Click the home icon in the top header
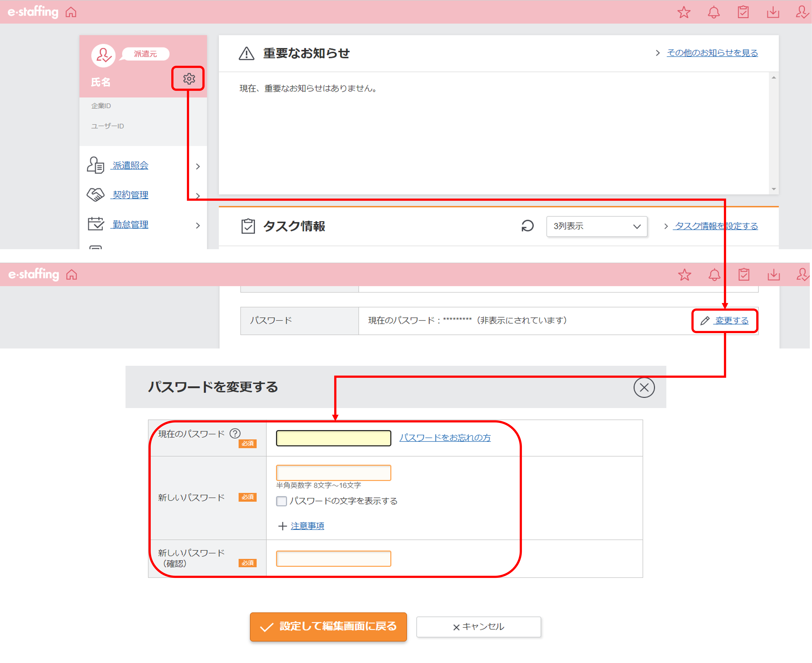 (71, 12)
